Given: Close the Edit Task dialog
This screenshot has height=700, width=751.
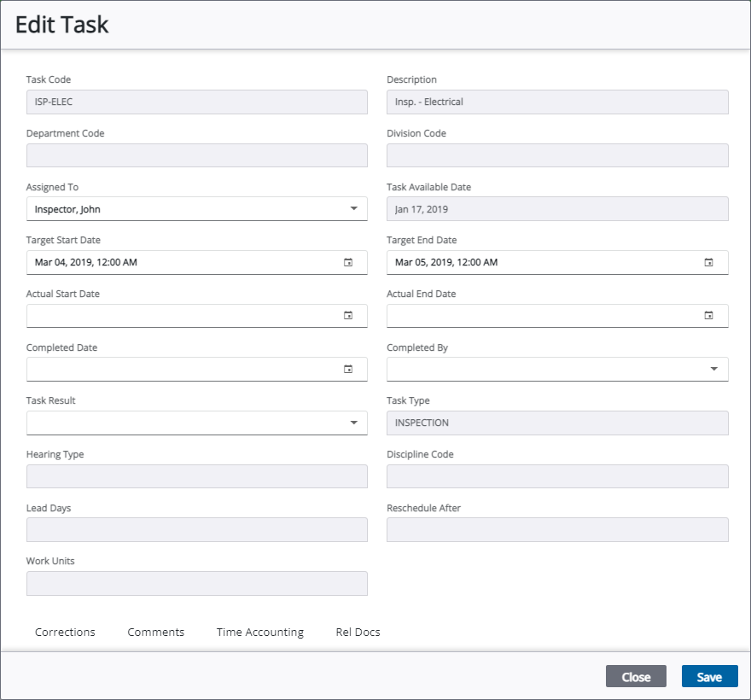Looking at the screenshot, I should point(636,676).
